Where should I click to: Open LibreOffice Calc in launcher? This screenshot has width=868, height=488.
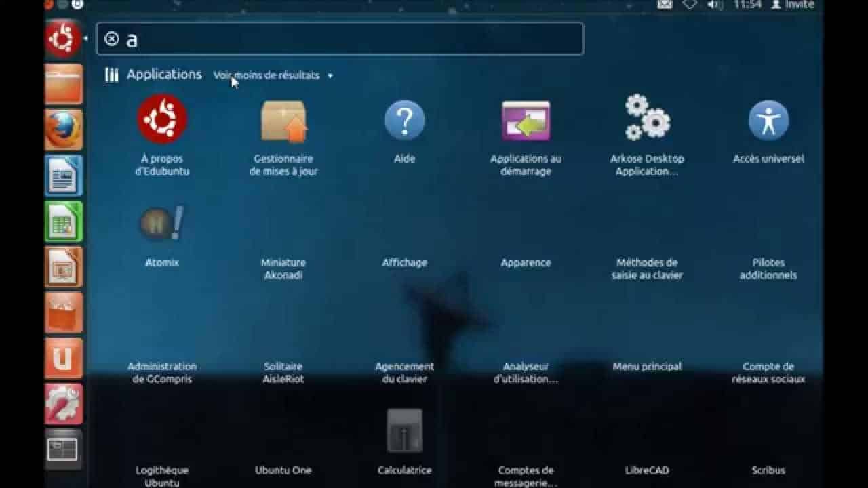tap(64, 221)
